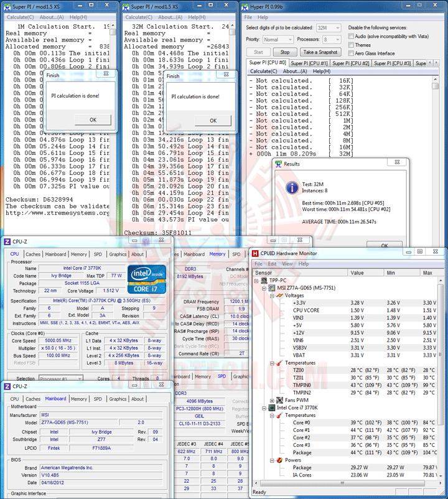Collapse the Powers tree node
448x499 pixels.
[272, 460]
